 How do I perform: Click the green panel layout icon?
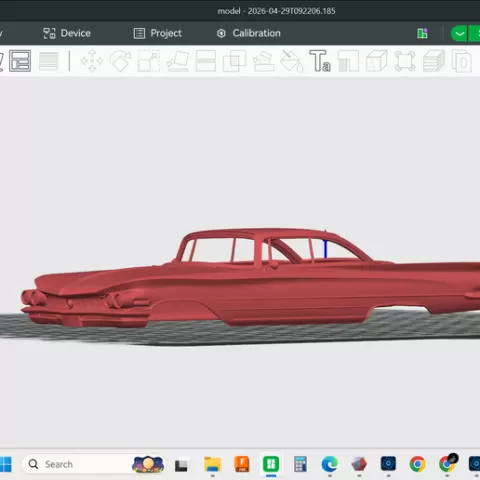point(422,33)
